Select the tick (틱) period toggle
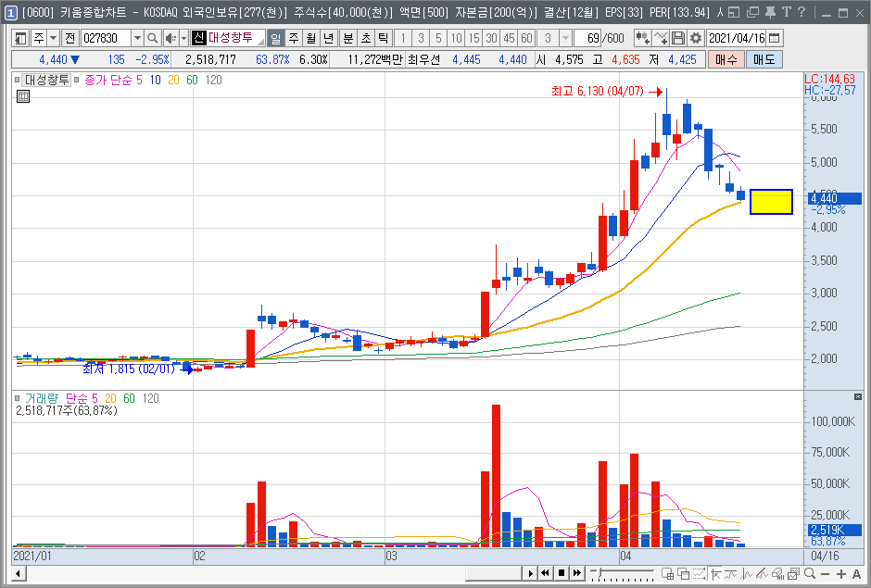 pos(384,38)
